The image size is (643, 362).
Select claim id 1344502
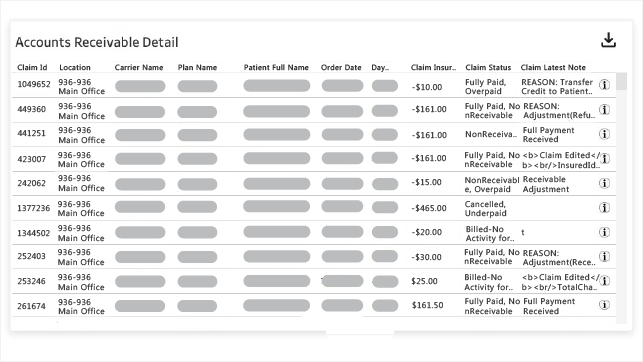(x=34, y=233)
